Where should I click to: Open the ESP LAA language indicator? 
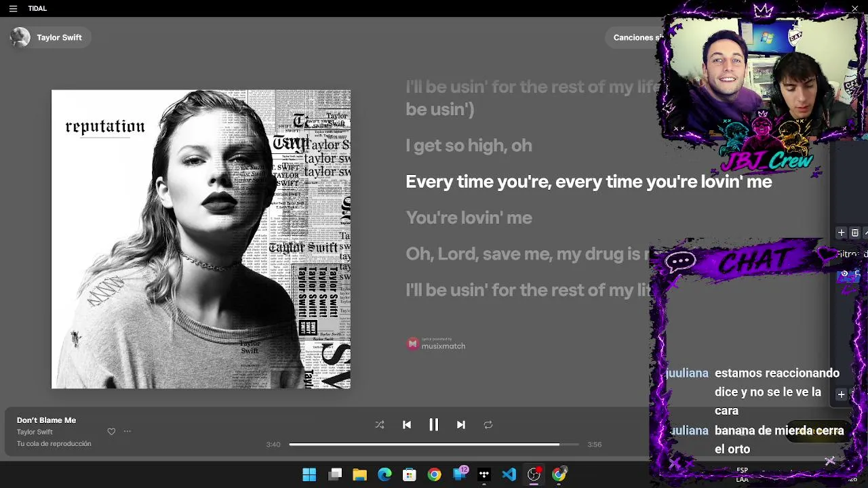pyautogui.click(x=743, y=474)
